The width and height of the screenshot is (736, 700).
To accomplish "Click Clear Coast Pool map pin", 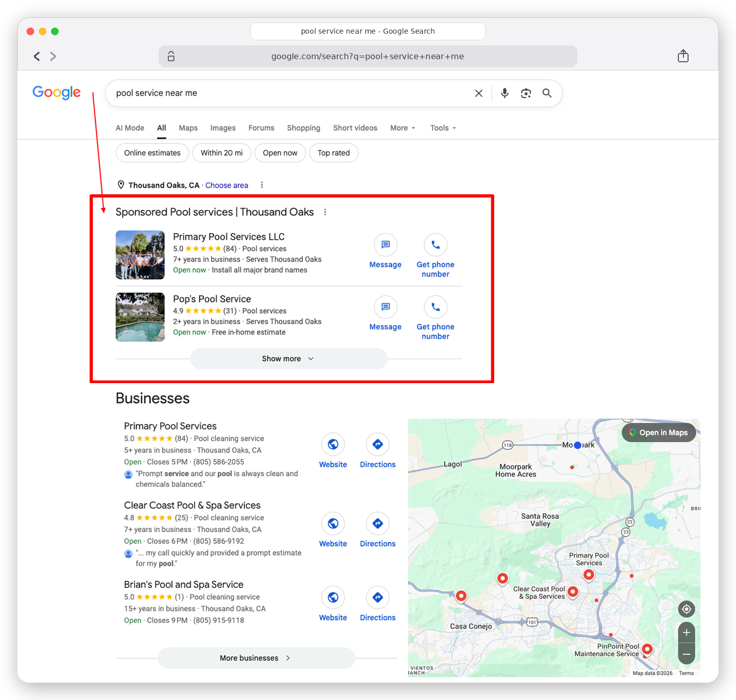I will (x=573, y=591).
